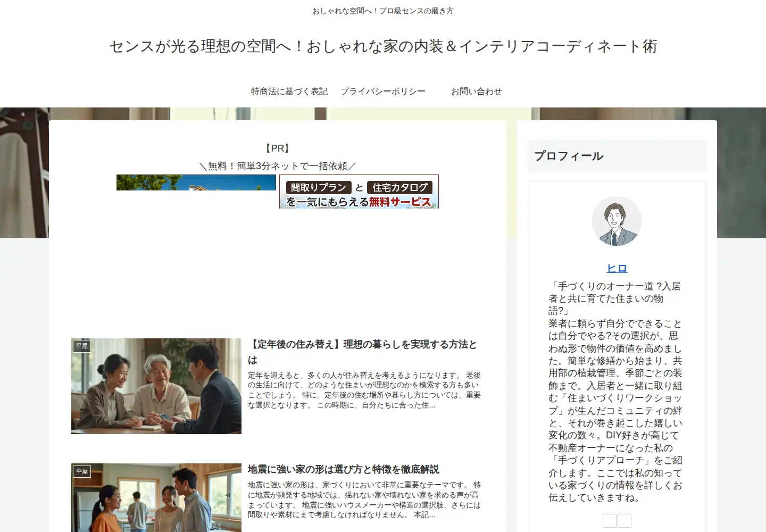
Task: Open the 特商法に基づく表記 menu link
Action: (x=289, y=92)
